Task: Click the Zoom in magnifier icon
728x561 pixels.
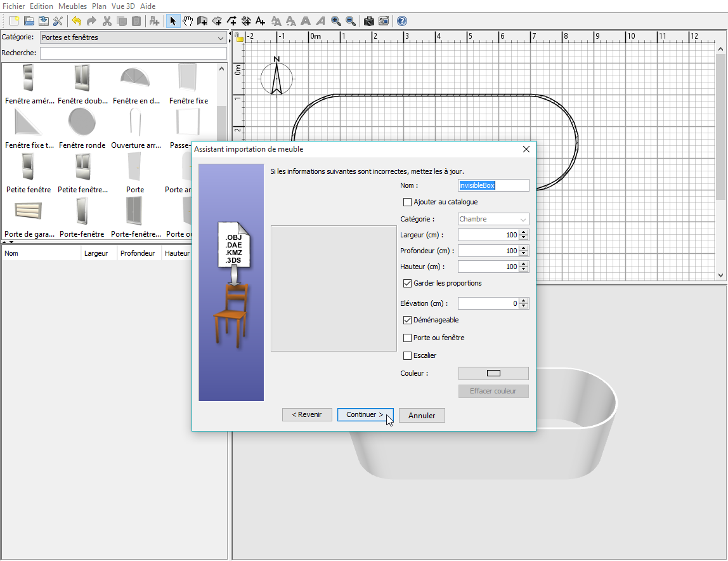Action: [x=335, y=21]
